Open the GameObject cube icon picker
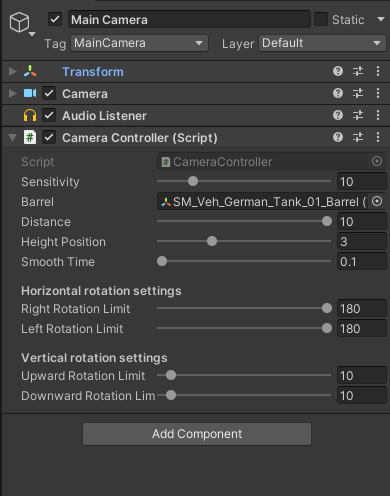 pyautogui.click(x=22, y=23)
